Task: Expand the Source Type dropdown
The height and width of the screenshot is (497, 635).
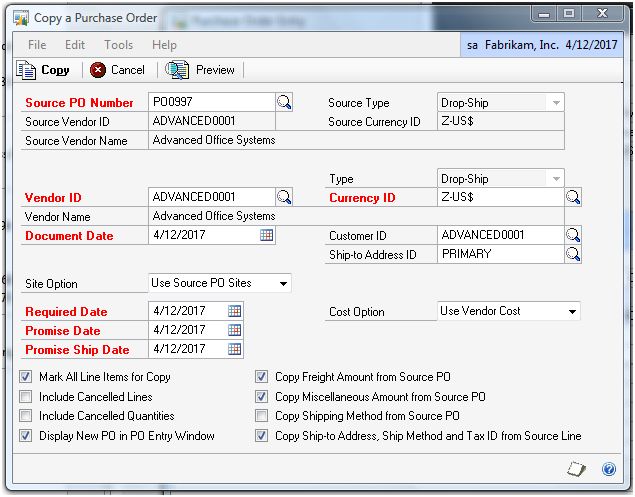Action: coord(556,103)
